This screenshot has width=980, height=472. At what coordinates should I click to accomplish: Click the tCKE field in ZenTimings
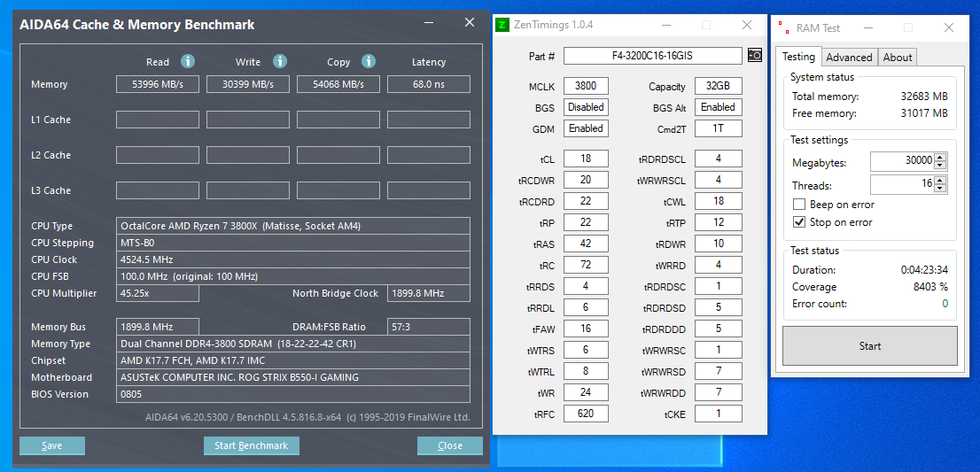[x=718, y=414]
